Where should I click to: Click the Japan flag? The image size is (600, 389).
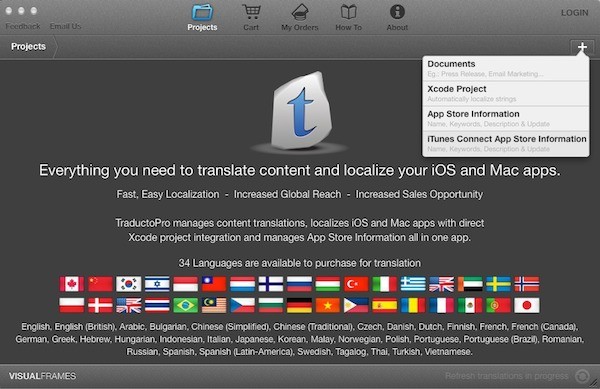(527, 306)
